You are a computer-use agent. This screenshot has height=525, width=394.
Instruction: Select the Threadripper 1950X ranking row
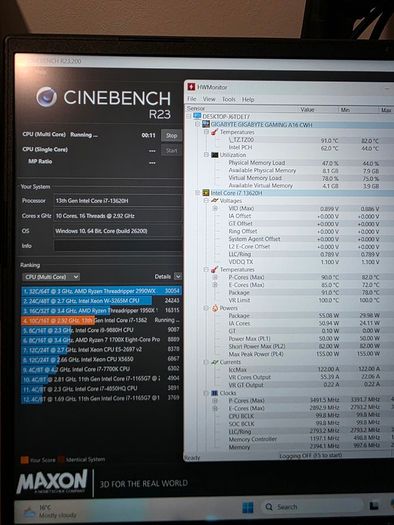(x=101, y=310)
